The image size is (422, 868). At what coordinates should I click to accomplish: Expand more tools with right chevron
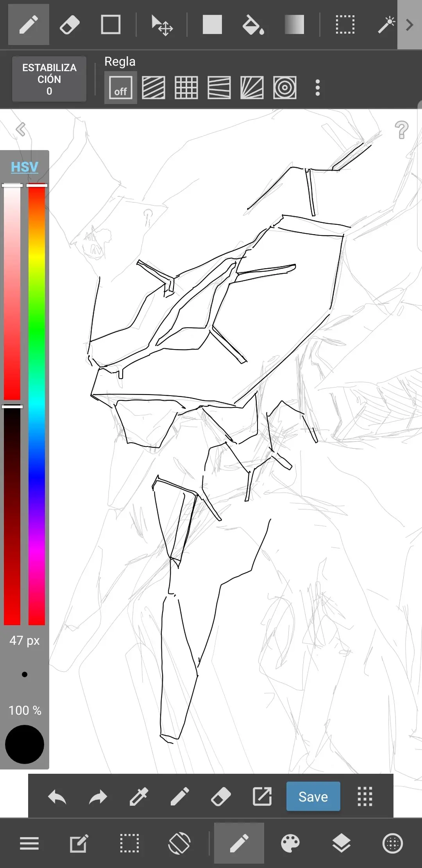pyautogui.click(x=409, y=25)
